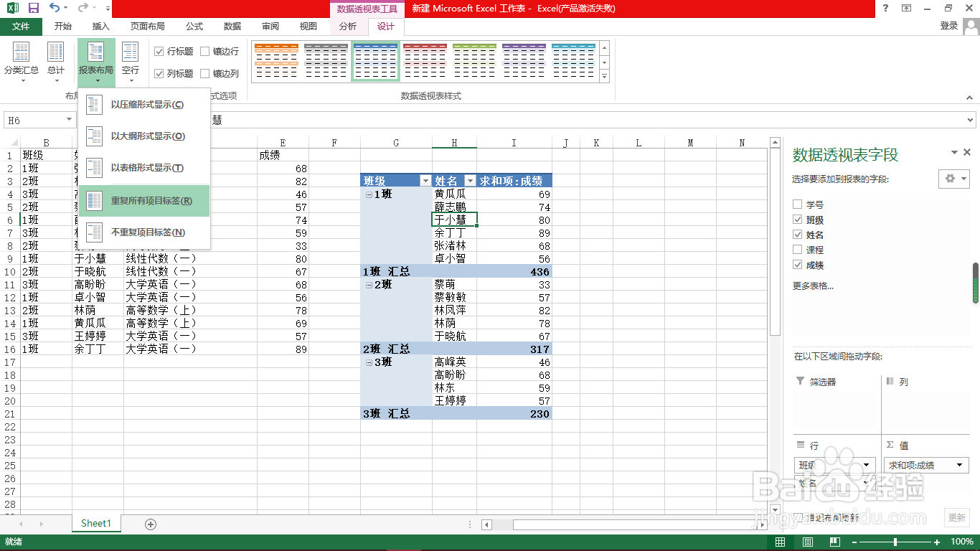The image size is (980, 551).
Task: Switch to the 分析 Analyze tab
Action: point(348,27)
